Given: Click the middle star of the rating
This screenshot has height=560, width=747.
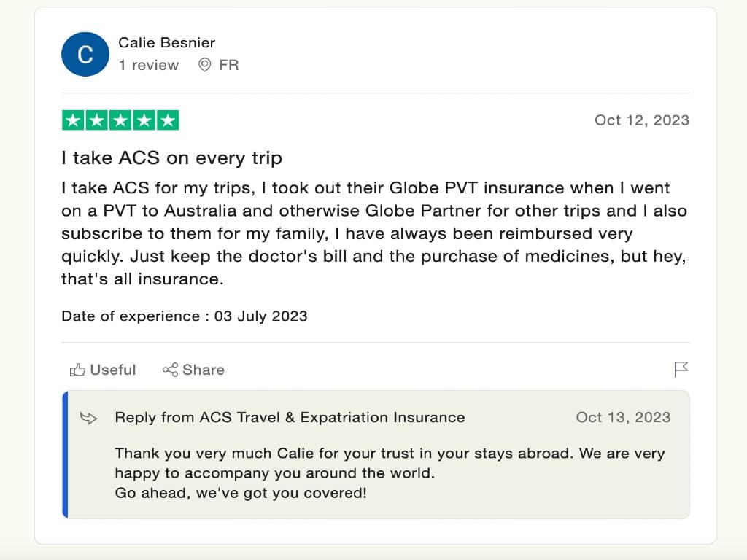Looking at the screenshot, I should [x=121, y=120].
